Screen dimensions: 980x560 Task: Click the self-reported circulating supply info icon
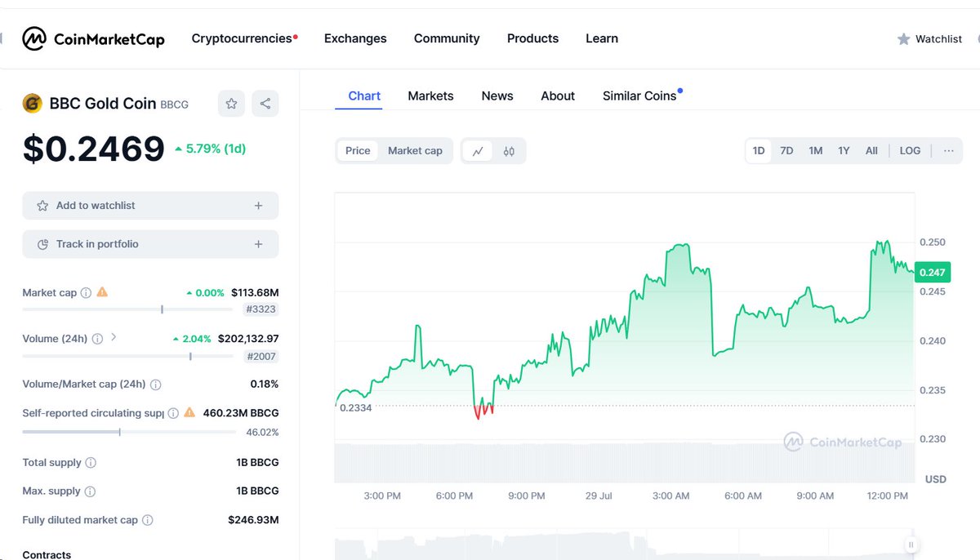pyautogui.click(x=173, y=413)
